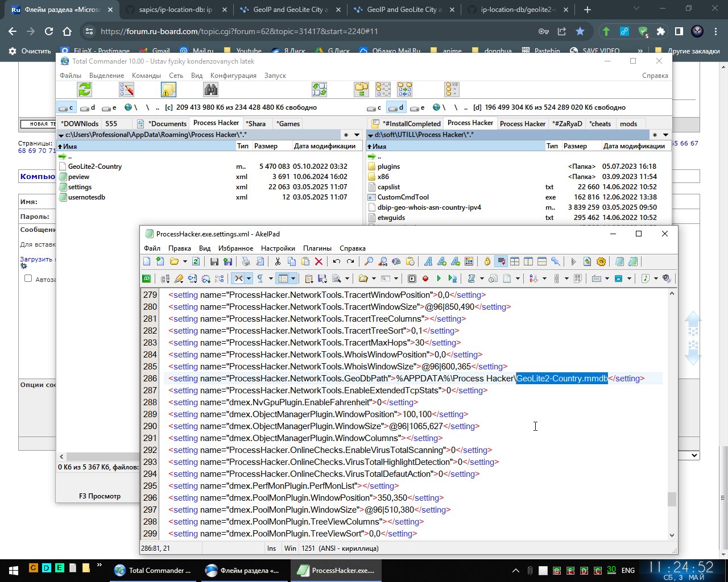Toggle the line board list icon in AkelPad
This screenshot has width=728, height=582.
(283, 278)
